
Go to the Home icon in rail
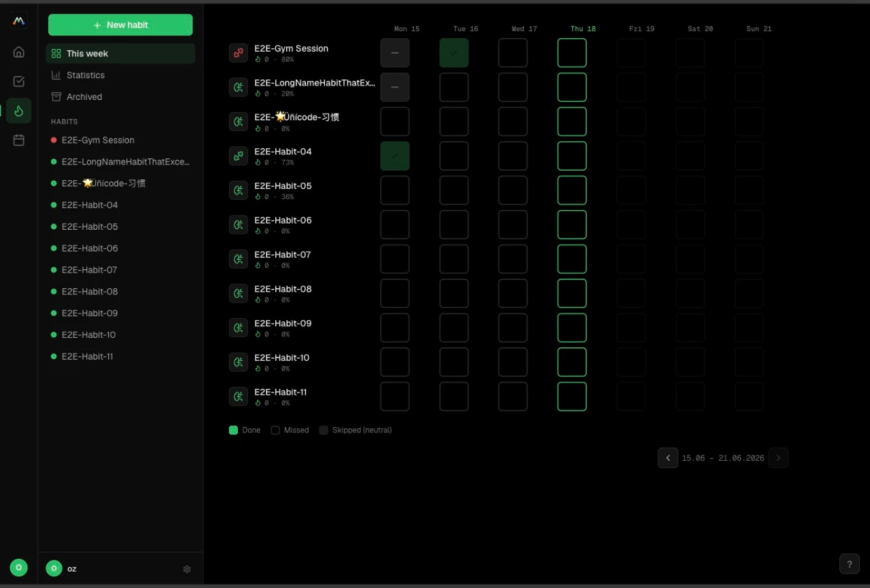coord(19,52)
